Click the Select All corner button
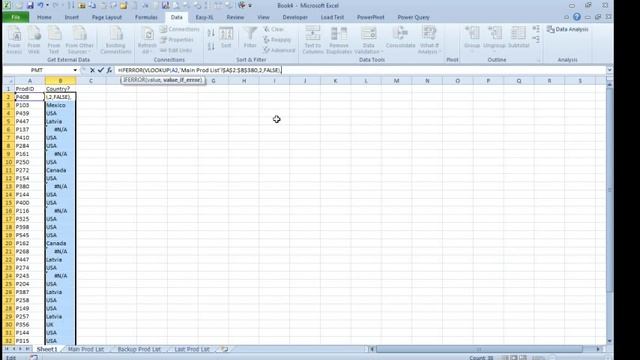Image resolution: width=640 pixels, height=360 pixels. 8,81
